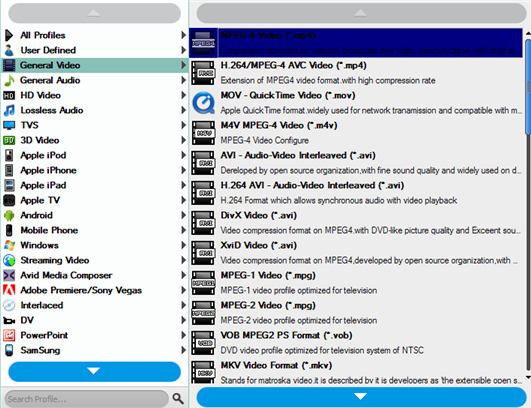
Task: Click the DV camcorder icon
Action: (x=9, y=320)
